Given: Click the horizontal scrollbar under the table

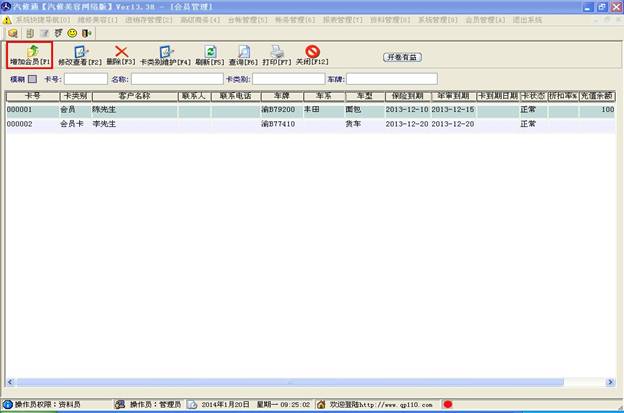Looking at the screenshot, I should point(300,382).
